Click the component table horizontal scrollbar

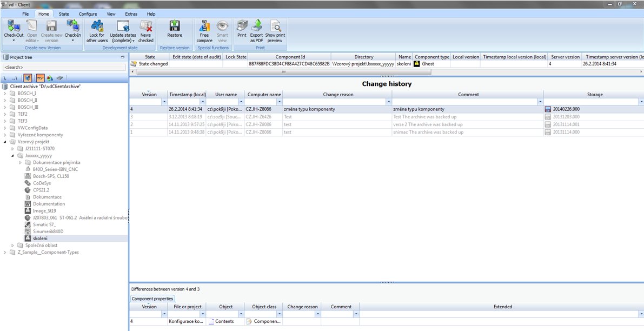[283, 72]
